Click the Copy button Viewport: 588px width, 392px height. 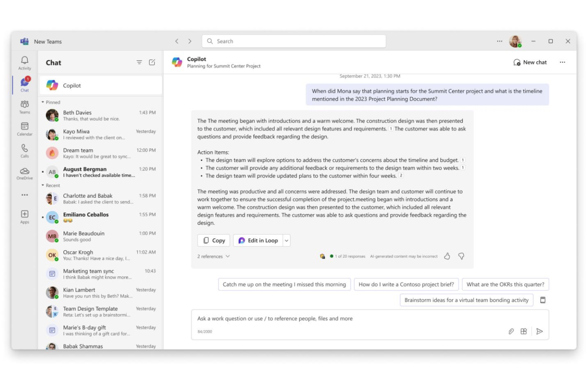214,240
